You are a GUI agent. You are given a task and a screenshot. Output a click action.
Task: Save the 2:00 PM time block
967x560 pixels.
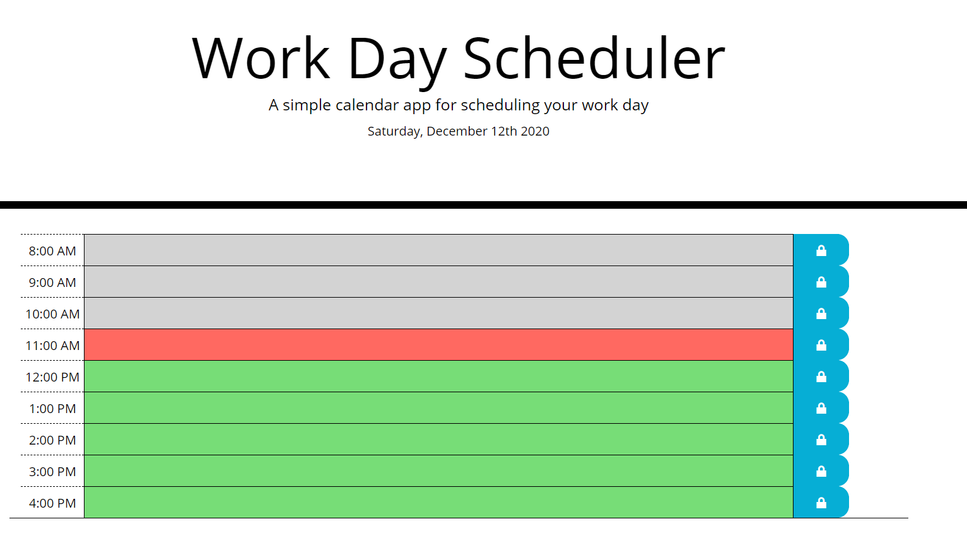821,439
